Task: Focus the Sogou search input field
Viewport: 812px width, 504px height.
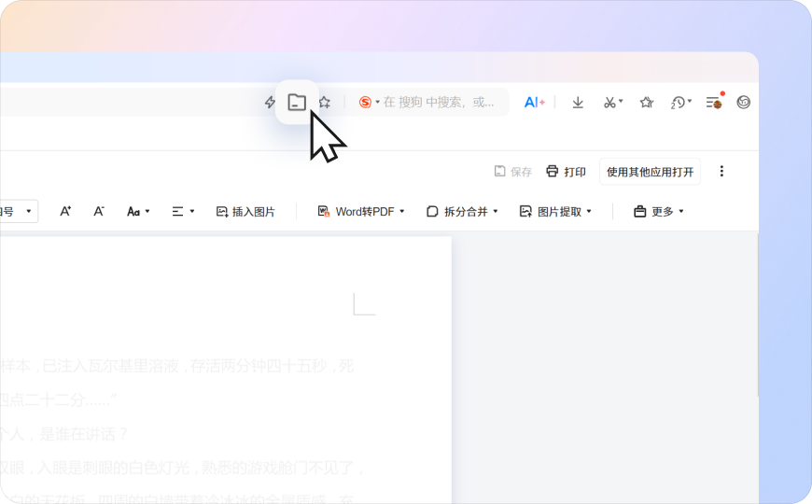Action: [x=438, y=102]
